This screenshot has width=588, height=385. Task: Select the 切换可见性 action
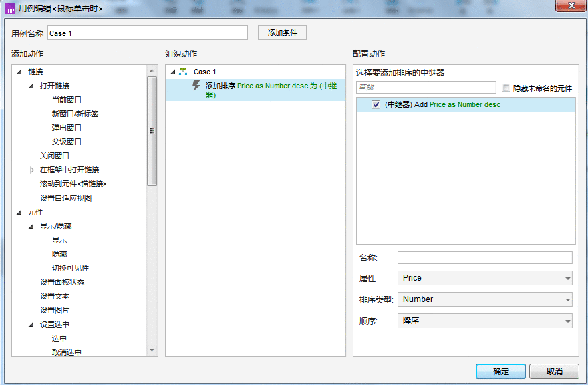coord(70,268)
